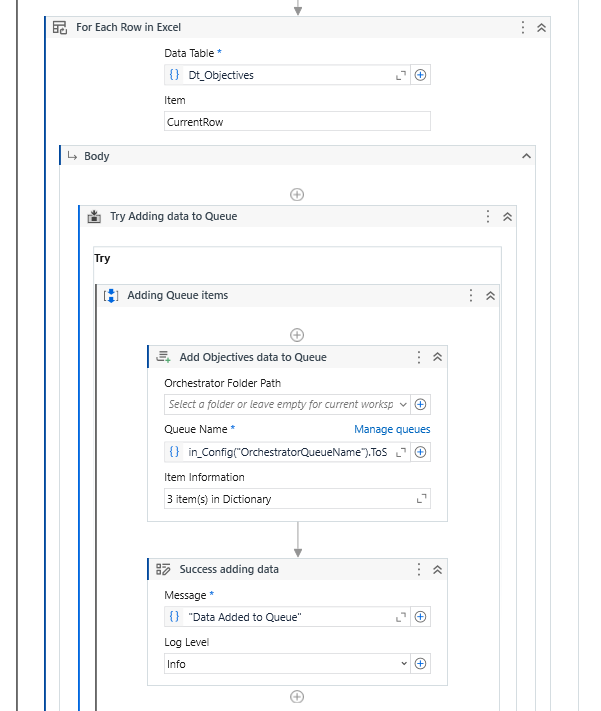Image resolution: width=601 pixels, height=711 pixels.
Task: Open options menu for For Each Row in Excel
Action: (x=523, y=28)
